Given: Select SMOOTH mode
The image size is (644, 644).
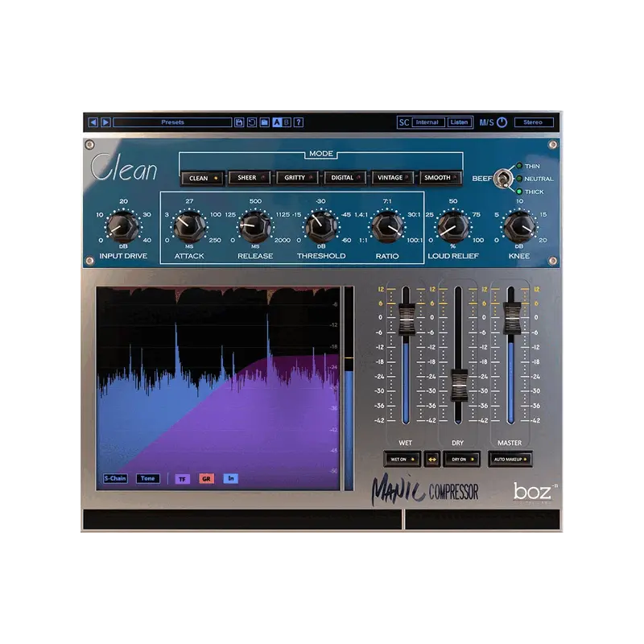Looking at the screenshot, I should pos(440,178).
